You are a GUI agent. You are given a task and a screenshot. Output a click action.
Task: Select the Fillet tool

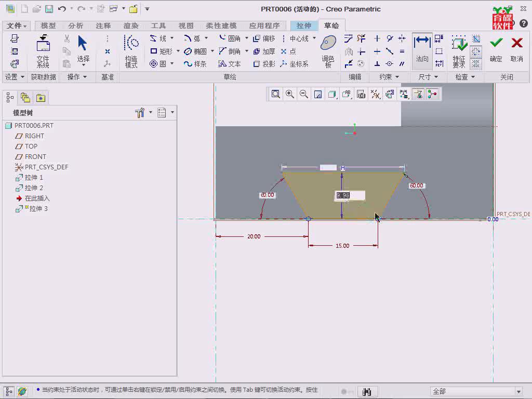pyautogui.click(x=230, y=38)
